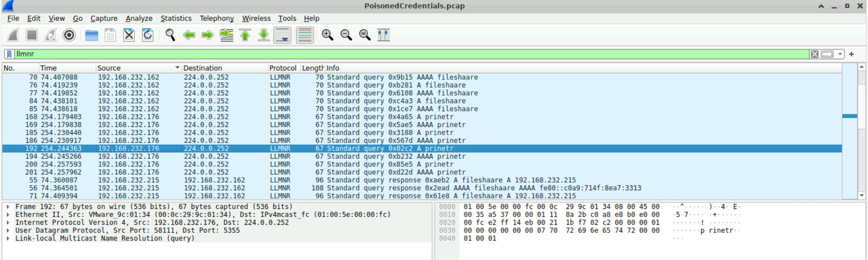Expand the Ethernet II details node
This screenshot has height=260, width=868.
(8, 215)
